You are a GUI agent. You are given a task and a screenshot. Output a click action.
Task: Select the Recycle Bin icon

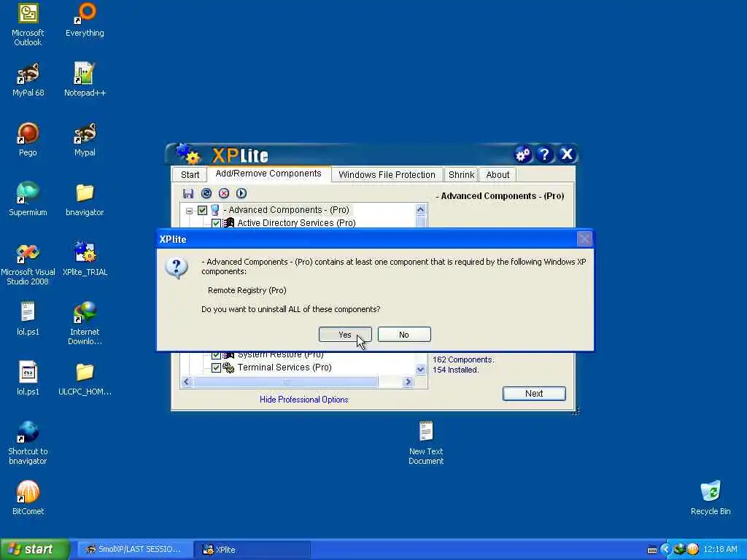click(x=711, y=499)
